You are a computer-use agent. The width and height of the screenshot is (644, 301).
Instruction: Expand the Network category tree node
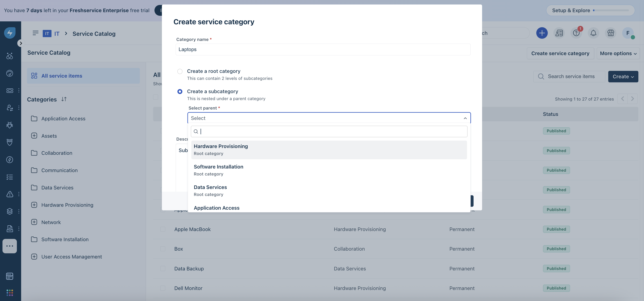click(34, 222)
